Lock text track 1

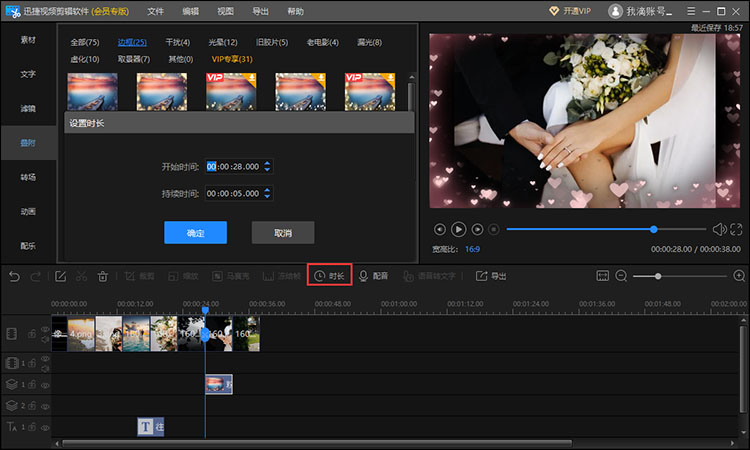32,427
